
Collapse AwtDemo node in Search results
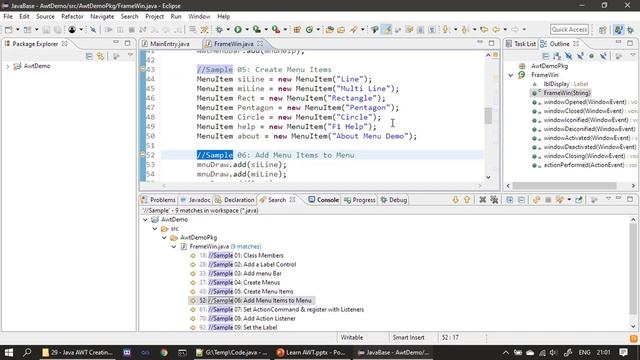[145, 220]
